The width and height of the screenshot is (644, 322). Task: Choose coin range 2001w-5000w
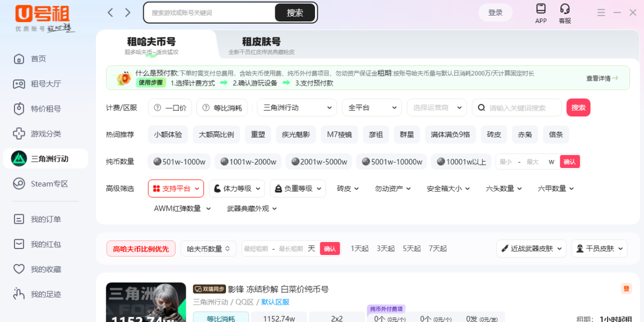click(319, 162)
